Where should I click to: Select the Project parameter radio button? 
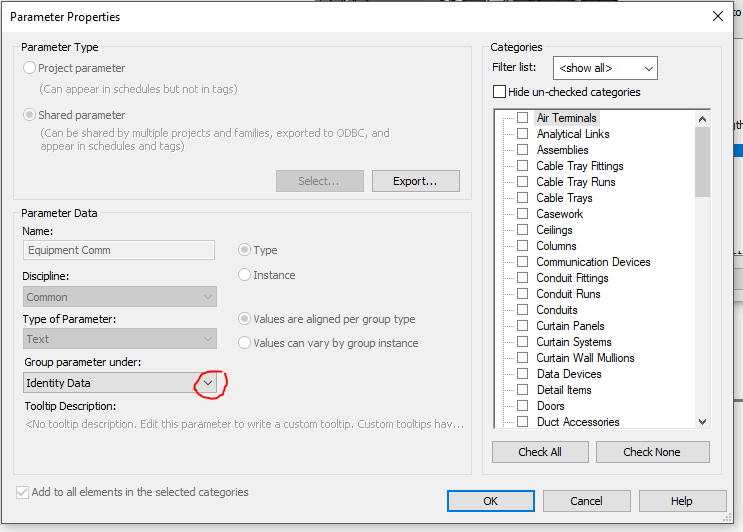tap(29, 68)
